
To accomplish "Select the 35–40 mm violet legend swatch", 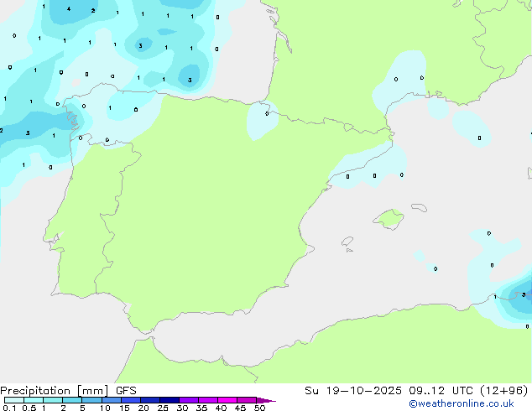I will tap(208, 400).
